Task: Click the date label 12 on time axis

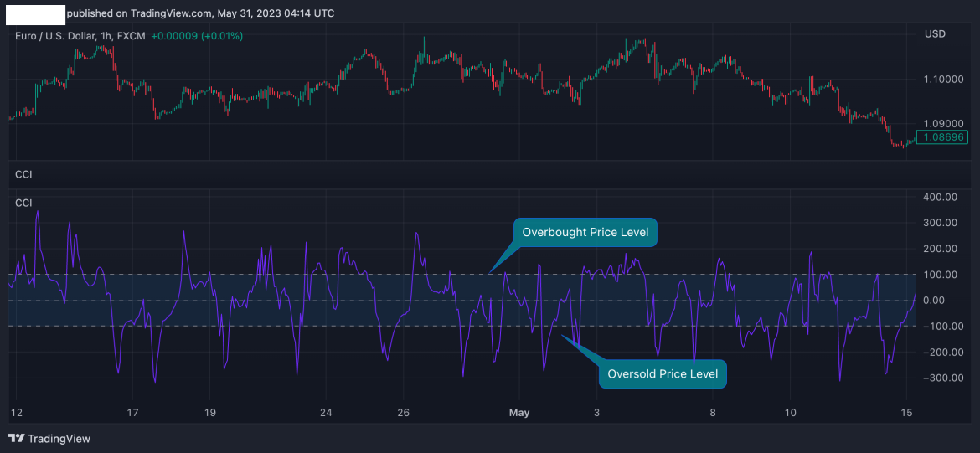Action: pos(17,412)
